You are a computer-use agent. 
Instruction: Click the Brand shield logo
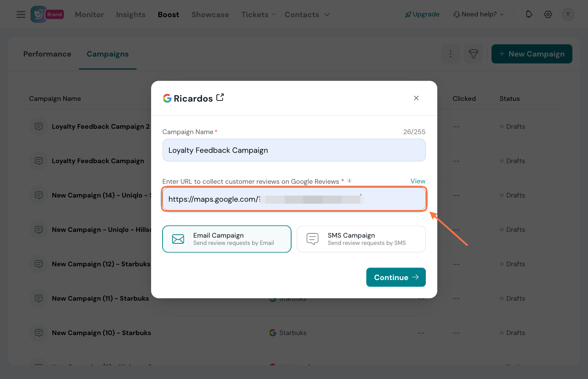[x=39, y=15]
